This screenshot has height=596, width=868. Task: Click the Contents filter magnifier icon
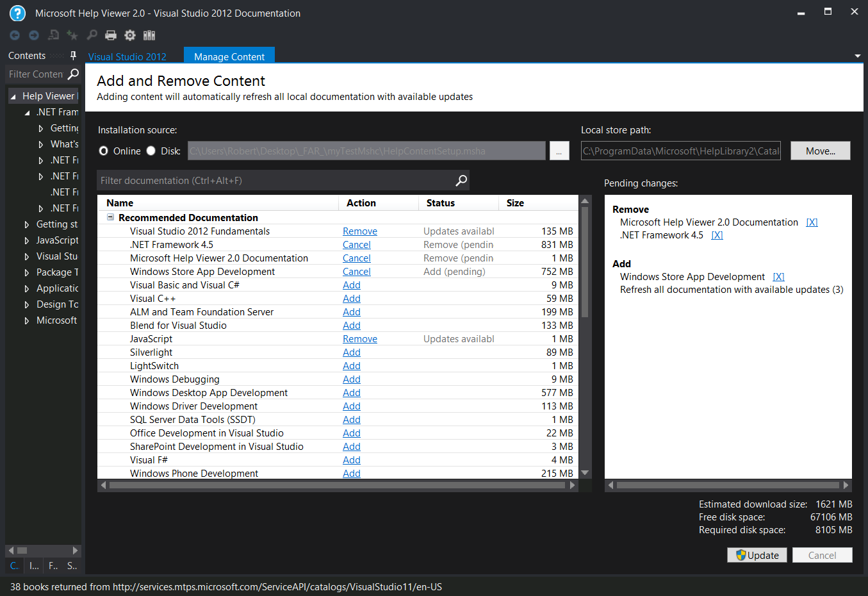click(73, 74)
